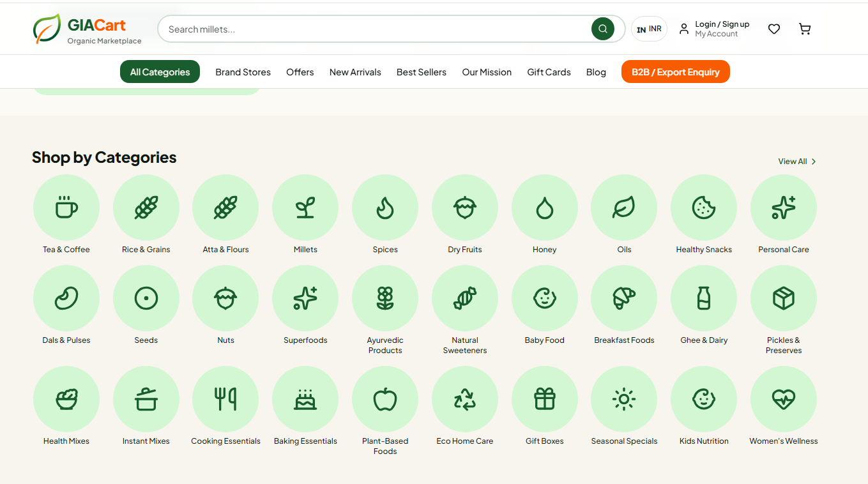Open the IN INR currency selector
Image resolution: width=868 pixels, height=484 pixels.
point(649,29)
